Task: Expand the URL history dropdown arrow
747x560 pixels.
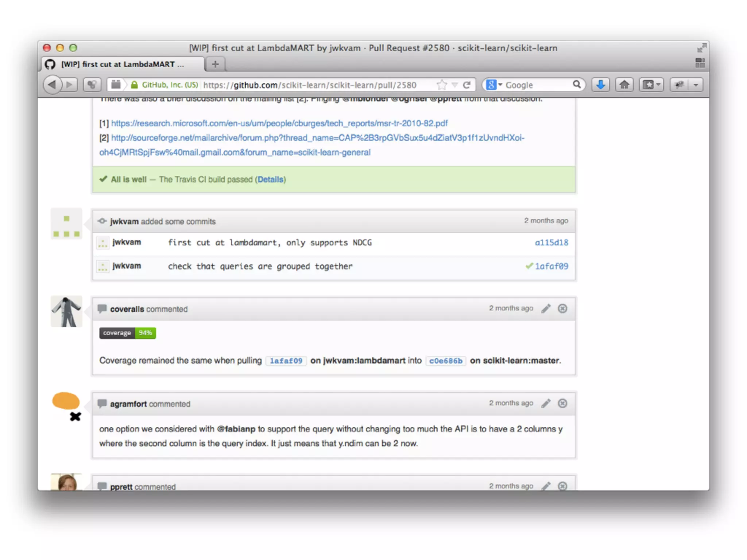Action: (x=454, y=85)
